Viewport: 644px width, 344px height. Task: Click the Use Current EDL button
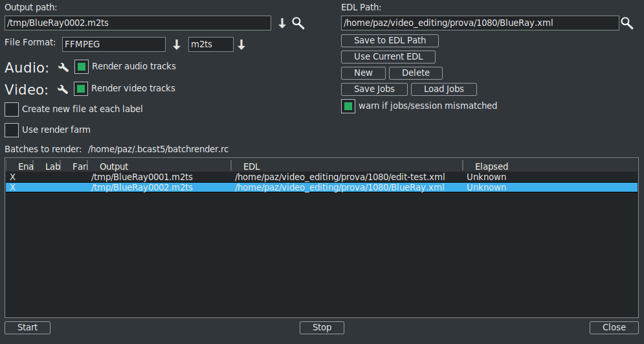coord(388,57)
